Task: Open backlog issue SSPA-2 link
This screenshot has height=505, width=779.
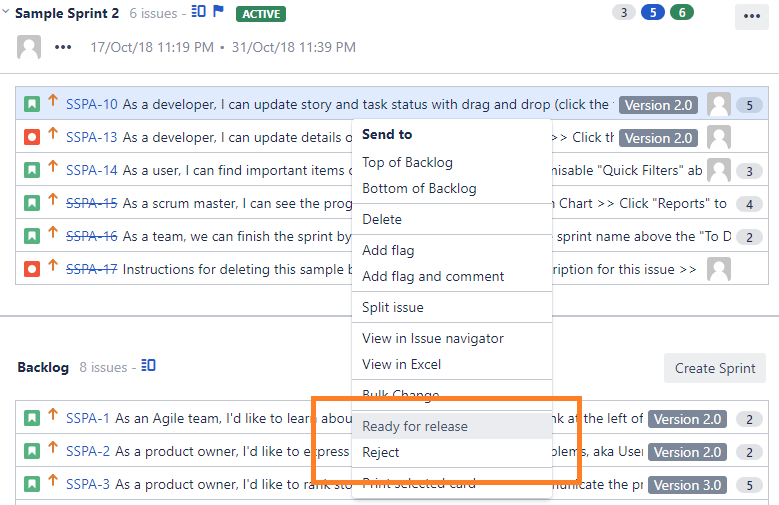Action: (88, 451)
